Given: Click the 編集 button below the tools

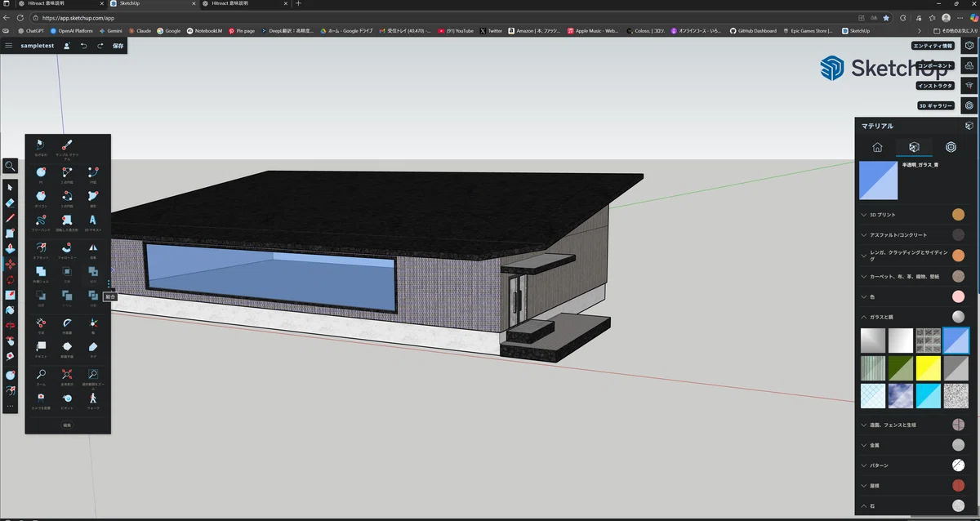Looking at the screenshot, I should click(67, 425).
